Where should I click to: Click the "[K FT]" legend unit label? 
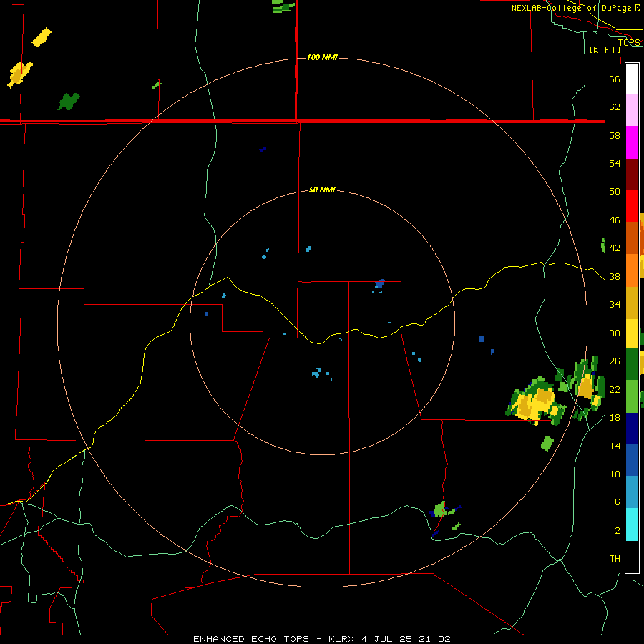pos(605,49)
